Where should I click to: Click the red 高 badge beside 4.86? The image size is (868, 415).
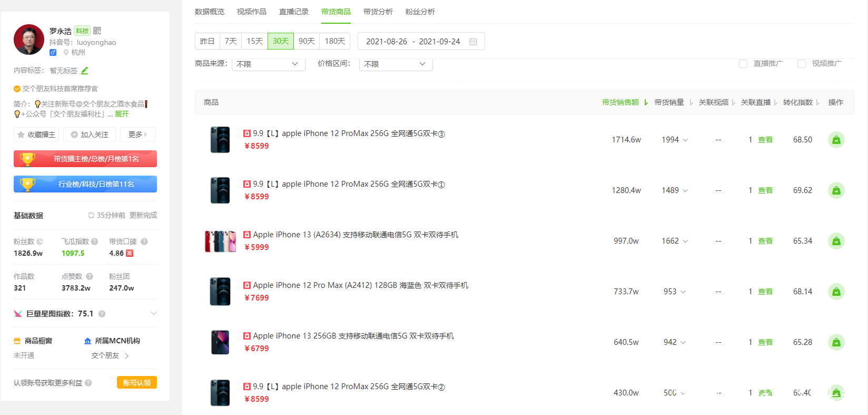click(x=130, y=253)
